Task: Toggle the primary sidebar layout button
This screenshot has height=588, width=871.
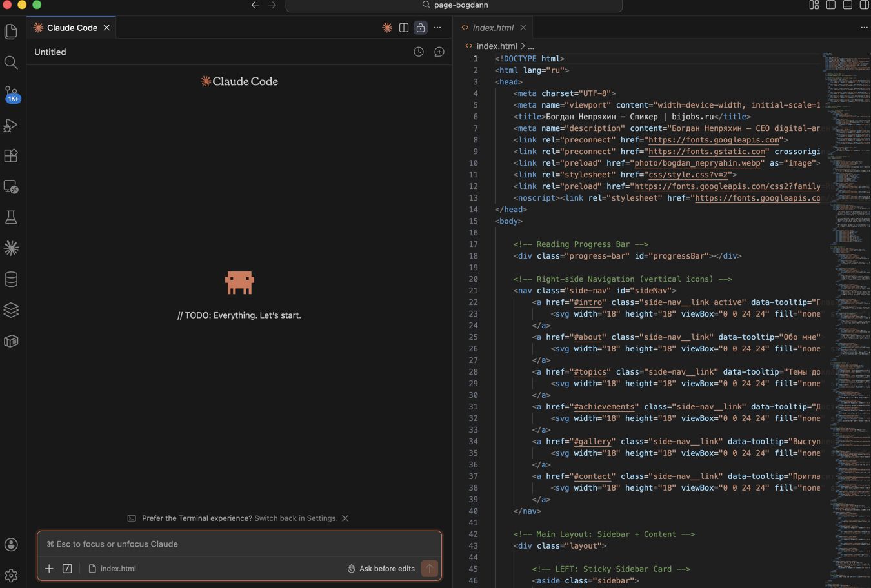Action: 831,5
